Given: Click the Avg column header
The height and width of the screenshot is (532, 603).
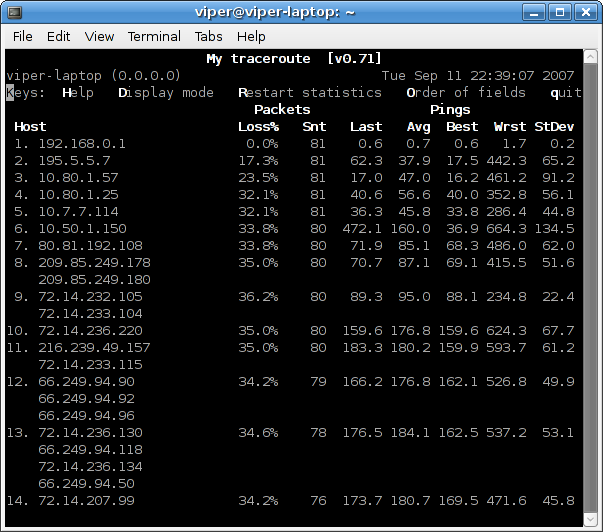Looking at the screenshot, I should 418,127.
